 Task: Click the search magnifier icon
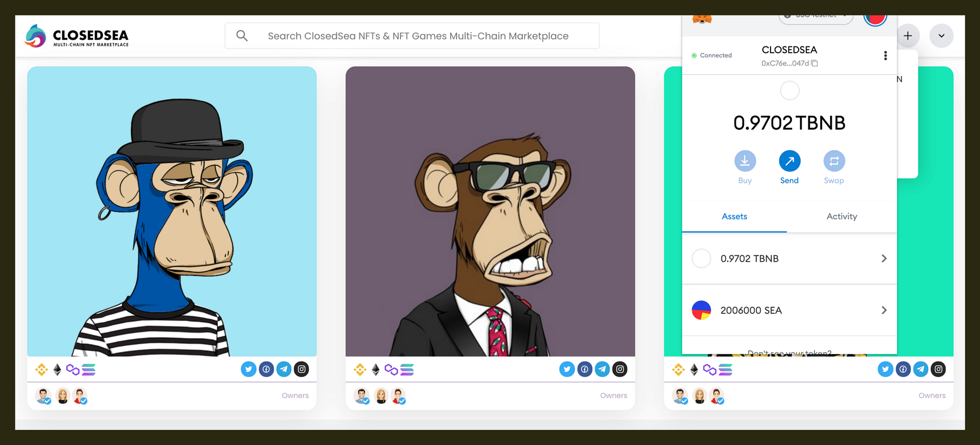[x=242, y=36]
